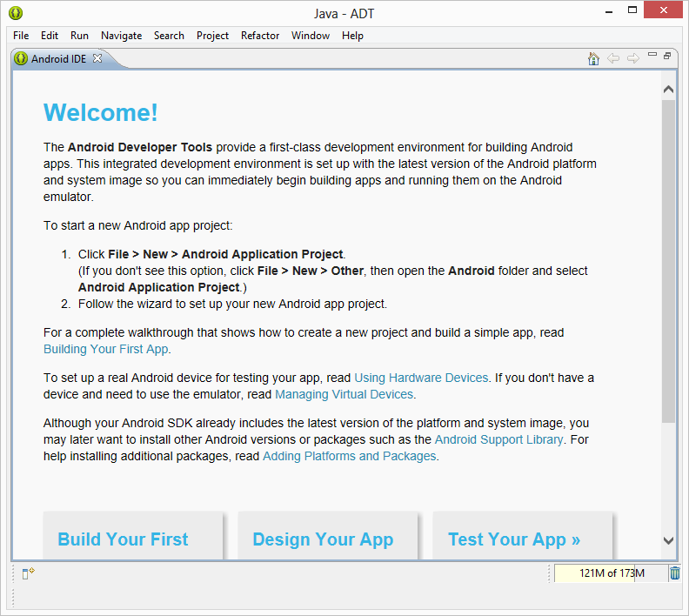This screenshot has height=616, width=689.
Task: Click the heap status 121M of 173M
Action: point(612,573)
